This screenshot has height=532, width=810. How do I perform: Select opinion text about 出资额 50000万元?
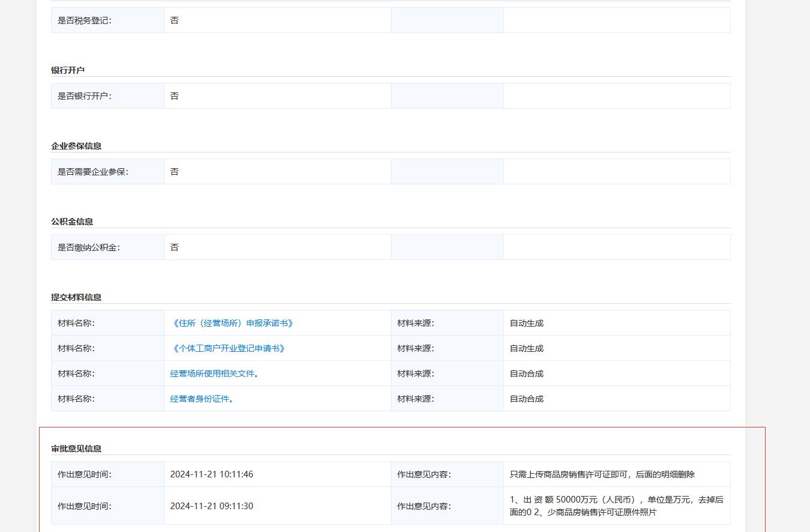(617, 506)
